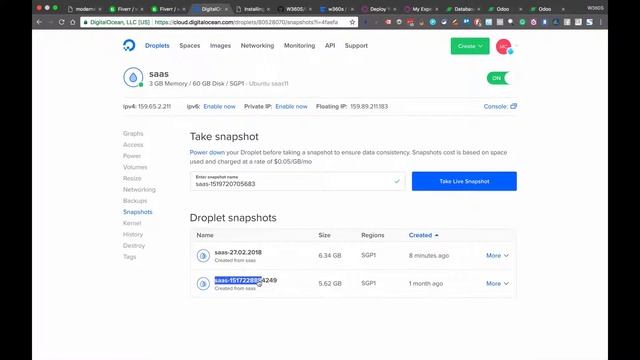Click ipv4 address 159.65.2.211
Viewport: 640px width, 360px height.
coord(154,107)
